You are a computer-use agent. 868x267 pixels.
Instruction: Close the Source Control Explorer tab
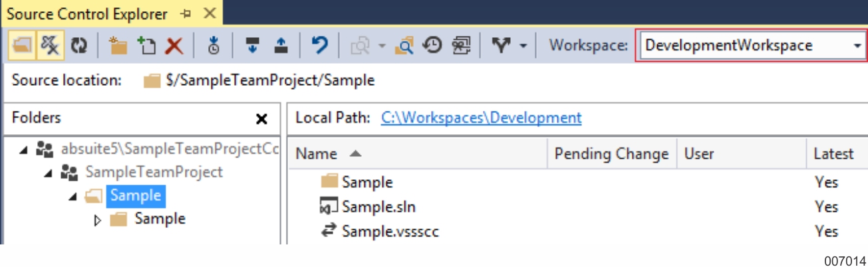209,13
